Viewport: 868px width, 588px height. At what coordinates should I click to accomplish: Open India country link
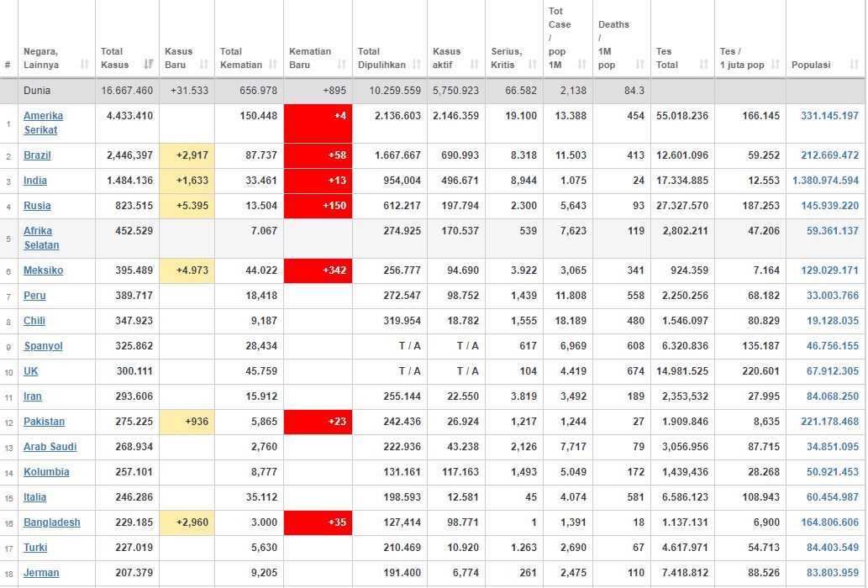35,181
